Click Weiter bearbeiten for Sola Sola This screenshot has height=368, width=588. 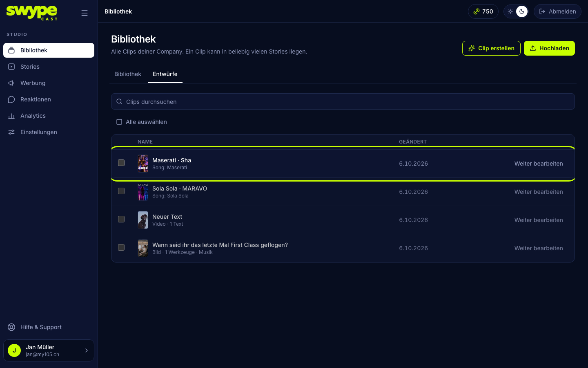pyautogui.click(x=539, y=192)
